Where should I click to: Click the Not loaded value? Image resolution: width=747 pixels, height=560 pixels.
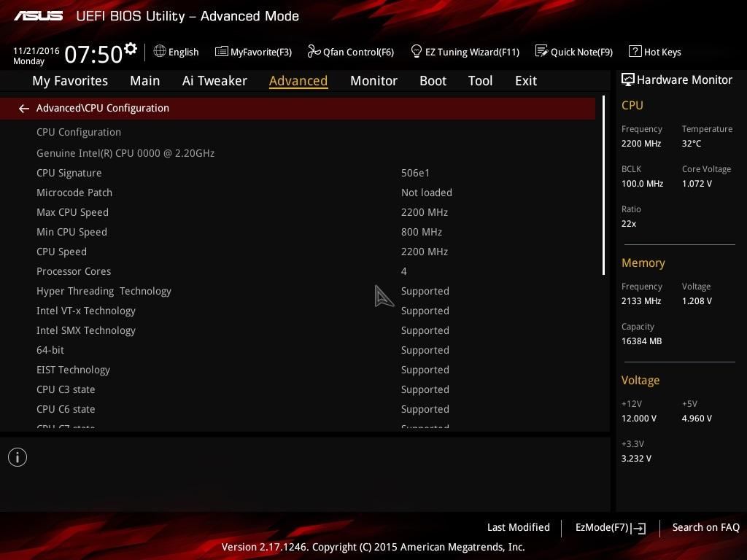426,192
